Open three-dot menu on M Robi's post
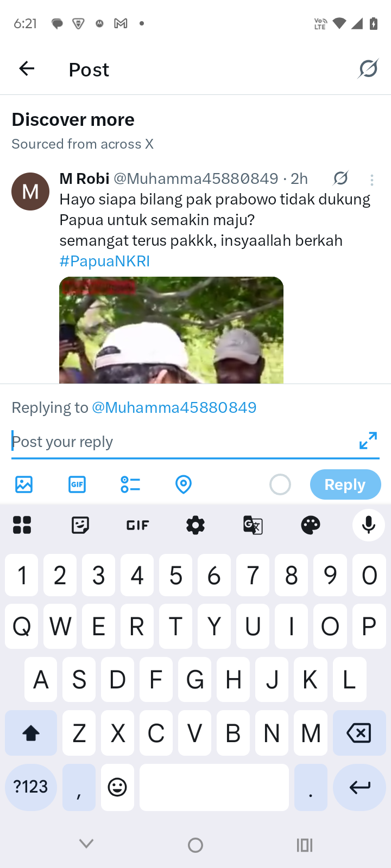391x868 pixels. click(372, 180)
